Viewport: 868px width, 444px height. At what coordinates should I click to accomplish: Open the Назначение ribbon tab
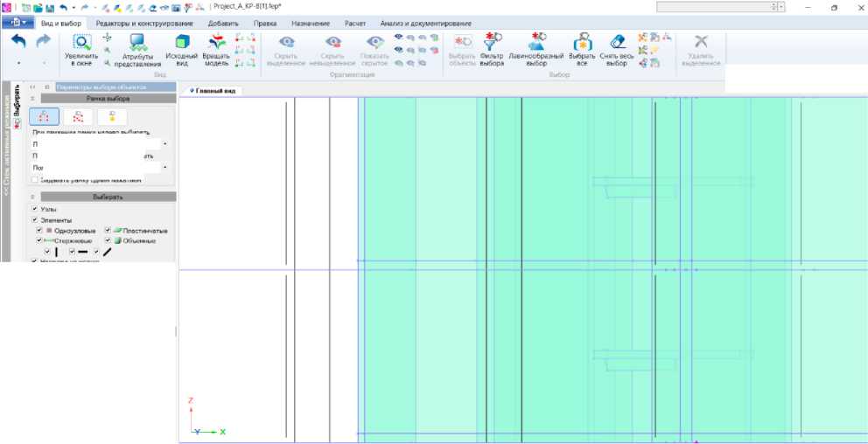click(x=310, y=24)
